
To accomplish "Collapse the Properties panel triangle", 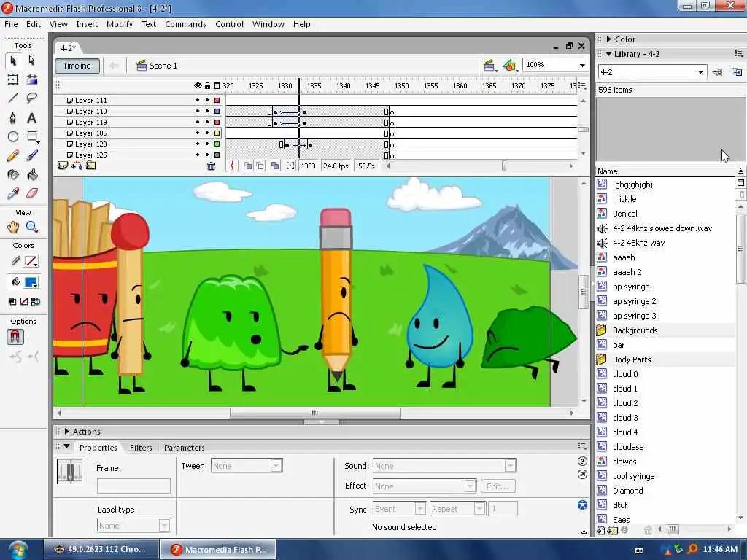I will pyautogui.click(x=67, y=447).
